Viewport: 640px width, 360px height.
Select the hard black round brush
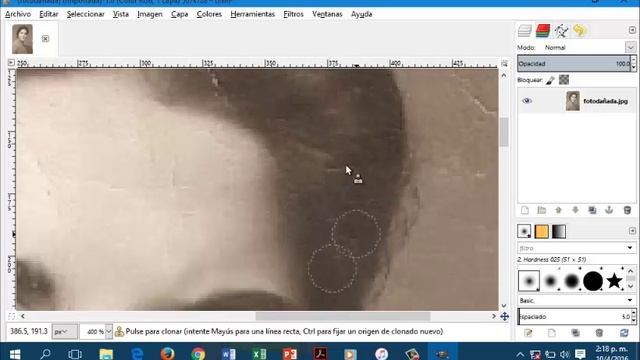pyautogui.click(x=593, y=281)
